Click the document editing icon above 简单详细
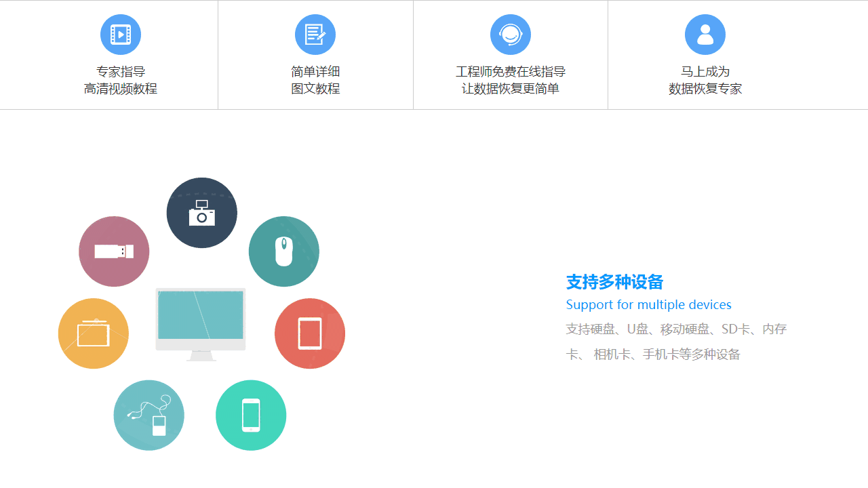The height and width of the screenshot is (488, 868). [315, 34]
